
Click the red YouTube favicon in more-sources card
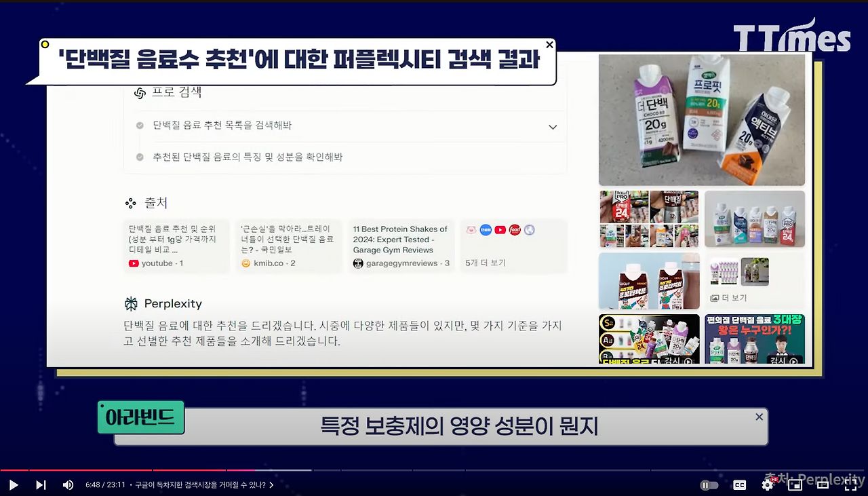tap(500, 230)
